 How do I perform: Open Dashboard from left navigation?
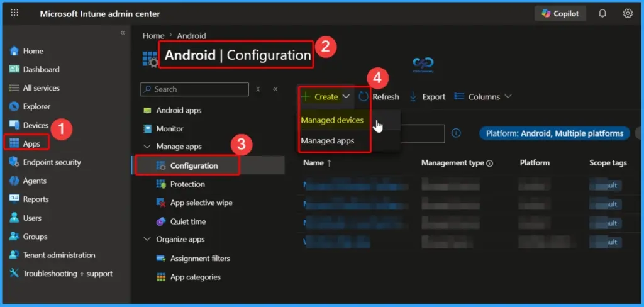point(41,69)
